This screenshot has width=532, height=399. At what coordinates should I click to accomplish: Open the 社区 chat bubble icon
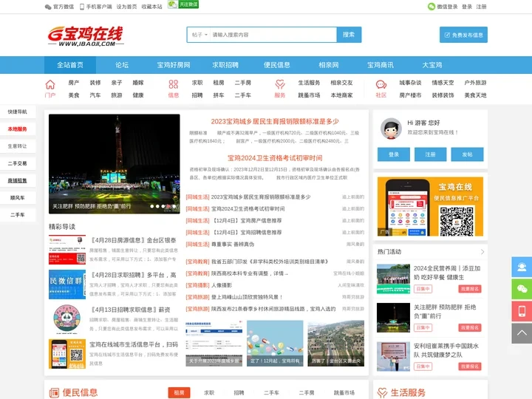point(381,84)
